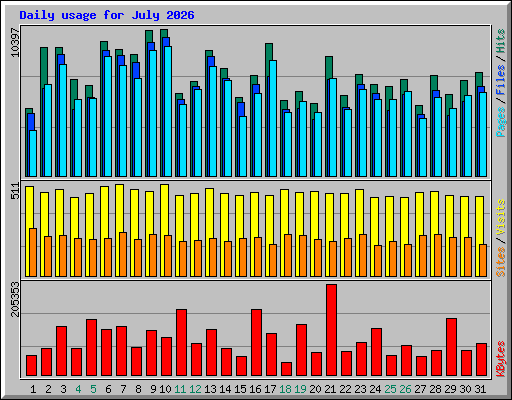Click day 16 on the x-axis
The height and width of the screenshot is (400, 512).
click(255, 389)
